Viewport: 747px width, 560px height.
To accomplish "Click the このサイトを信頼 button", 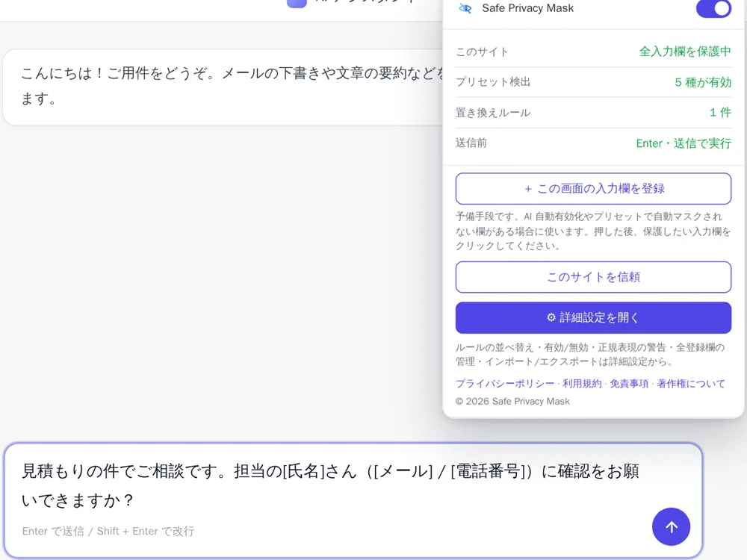I will 593,277.
